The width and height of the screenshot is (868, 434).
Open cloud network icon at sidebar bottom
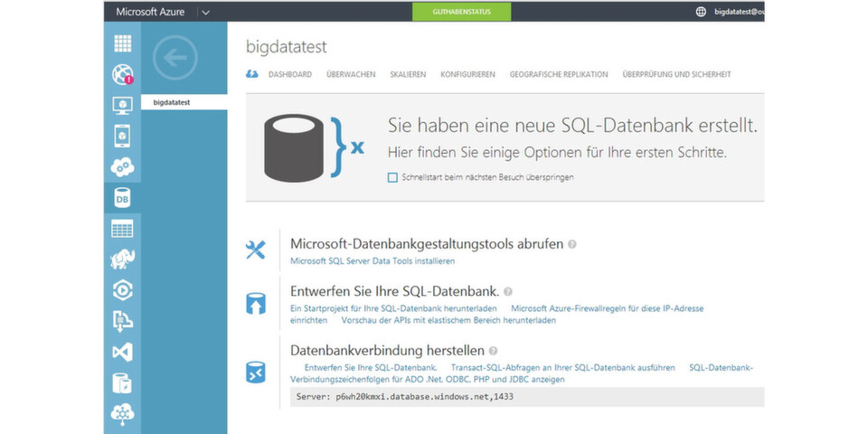pyautogui.click(x=122, y=413)
